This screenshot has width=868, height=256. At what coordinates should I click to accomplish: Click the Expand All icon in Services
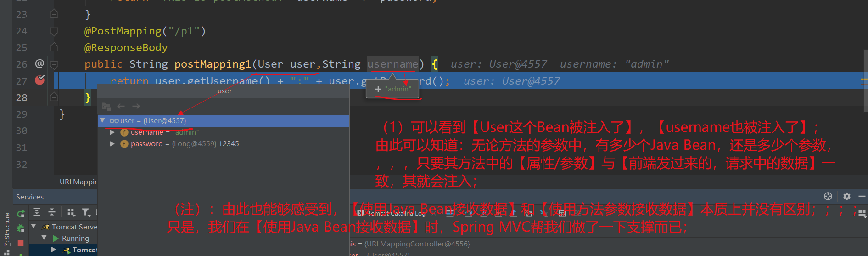click(x=37, y=212)
